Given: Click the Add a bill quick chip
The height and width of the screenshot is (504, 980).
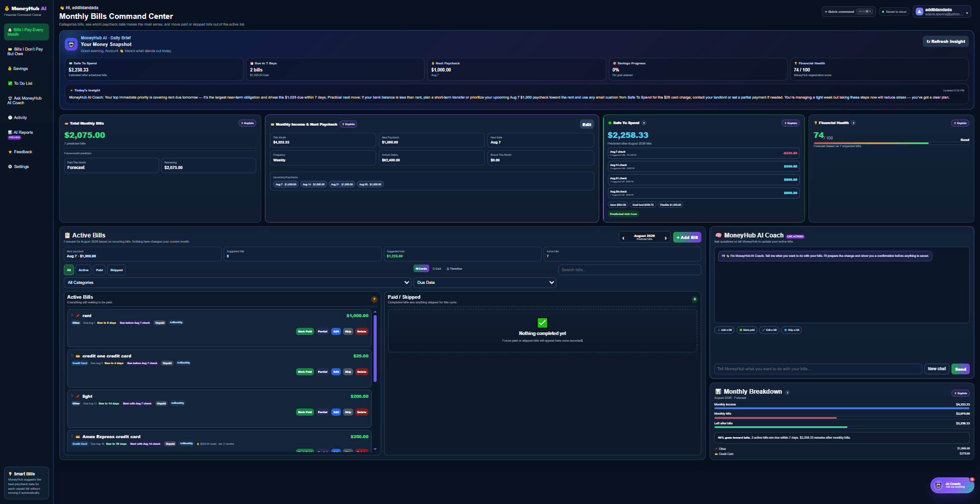Looking at the screenshot, I should coord(724,330).
